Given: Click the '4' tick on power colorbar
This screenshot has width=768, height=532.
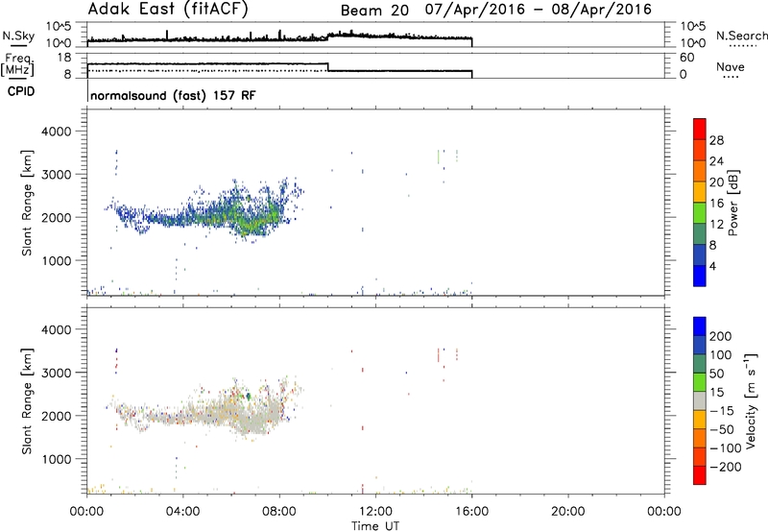Looking at the screenshot, I should click(712, 266).
